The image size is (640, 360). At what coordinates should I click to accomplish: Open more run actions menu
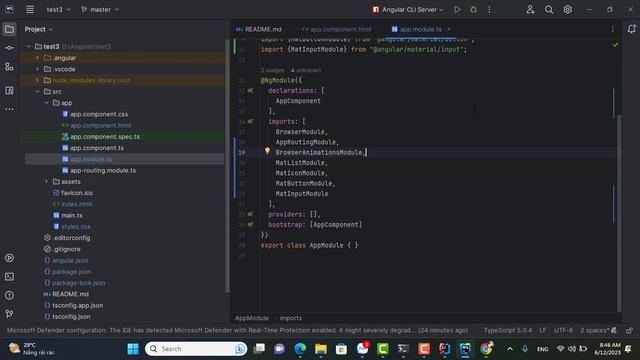pyautogui.click(x=489, y=9)
